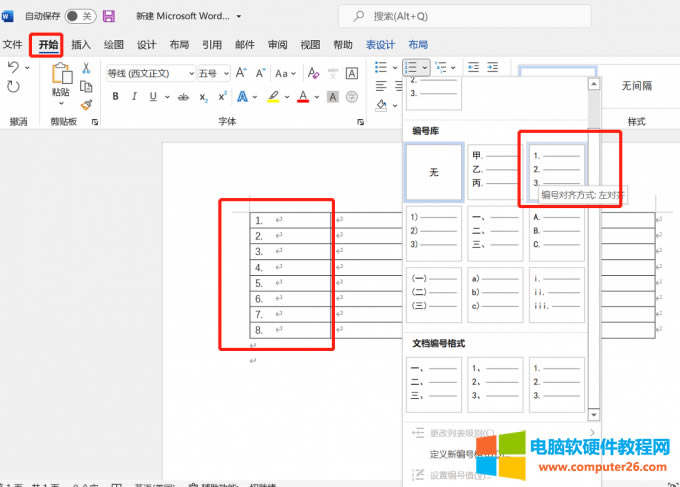Viewport: 680px width, 487px height.
Task: Click the Bold formatting icon
Action: point(116,97)
